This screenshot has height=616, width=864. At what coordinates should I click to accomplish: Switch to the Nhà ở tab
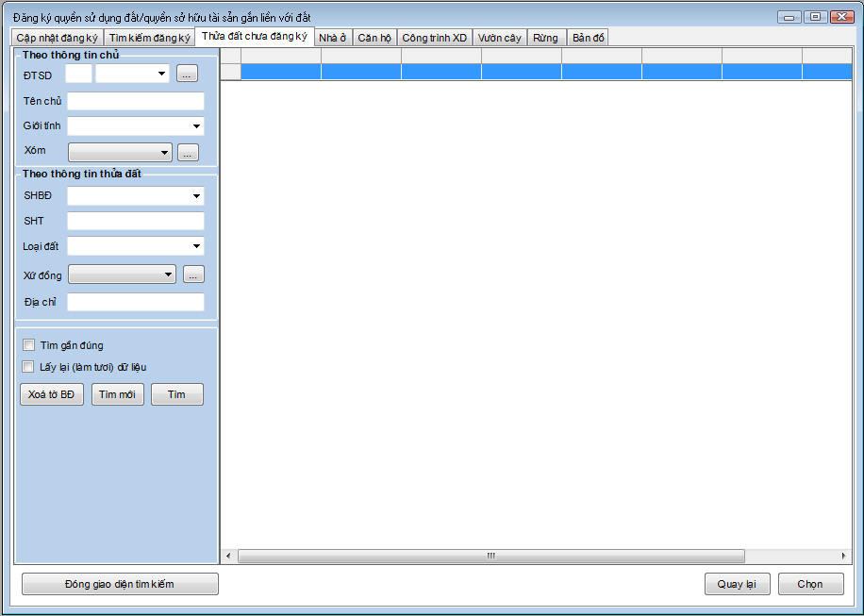333,38
